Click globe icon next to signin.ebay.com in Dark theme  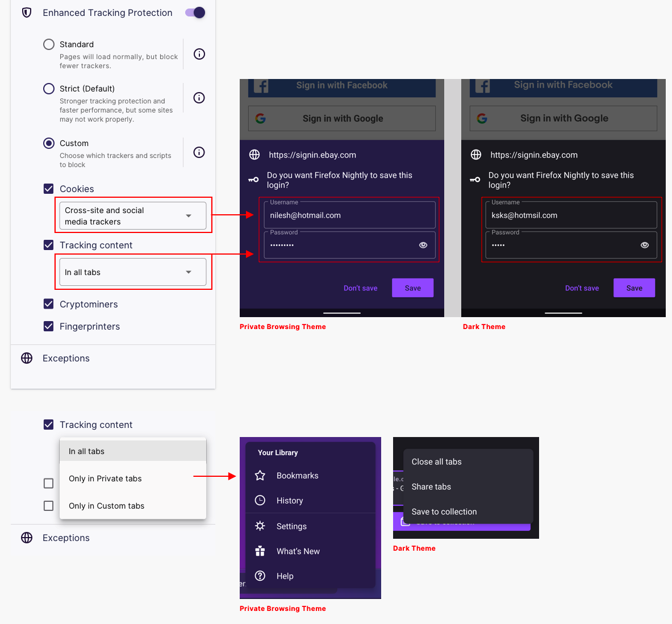[x=476, y=155]
